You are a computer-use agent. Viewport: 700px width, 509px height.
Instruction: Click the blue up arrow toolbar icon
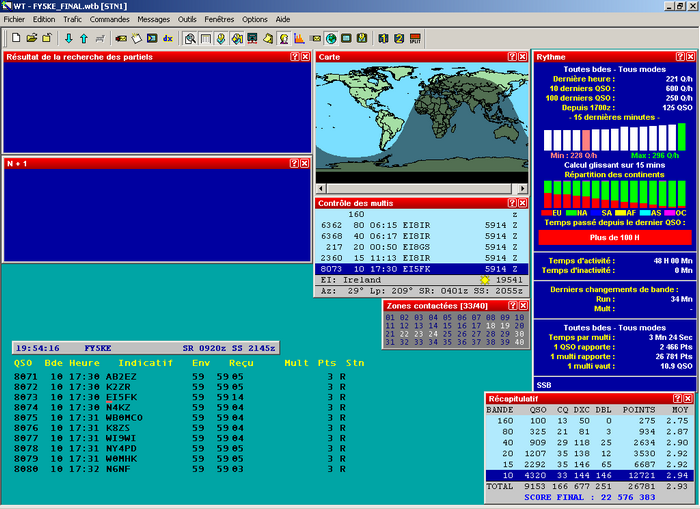click(84, 38)
